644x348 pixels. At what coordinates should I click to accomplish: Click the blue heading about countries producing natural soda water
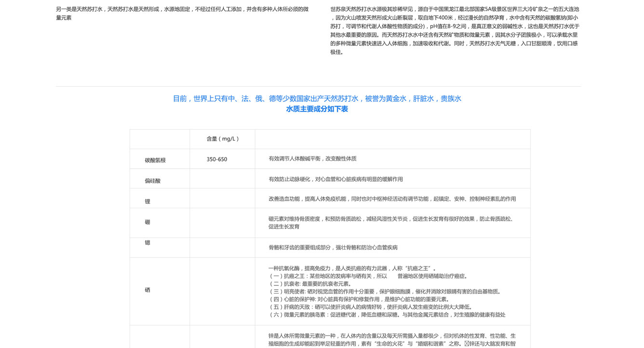pyautogui.click(x=317, y=99)
